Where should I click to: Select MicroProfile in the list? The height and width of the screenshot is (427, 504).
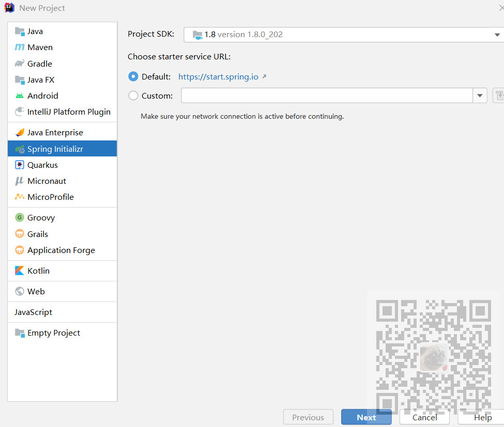coord(63,197)
